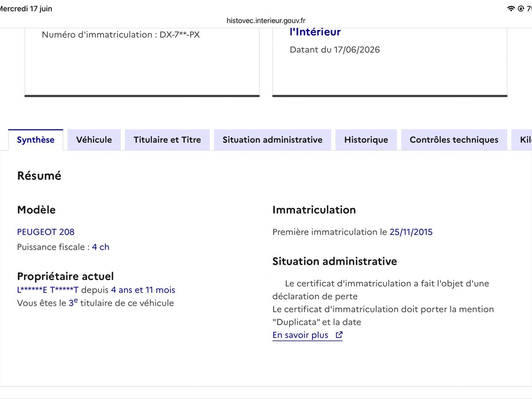Viewport: 532px width, 399px height.
Task: Tap the Wi-Fi status icon
Action: coord(511,9)
